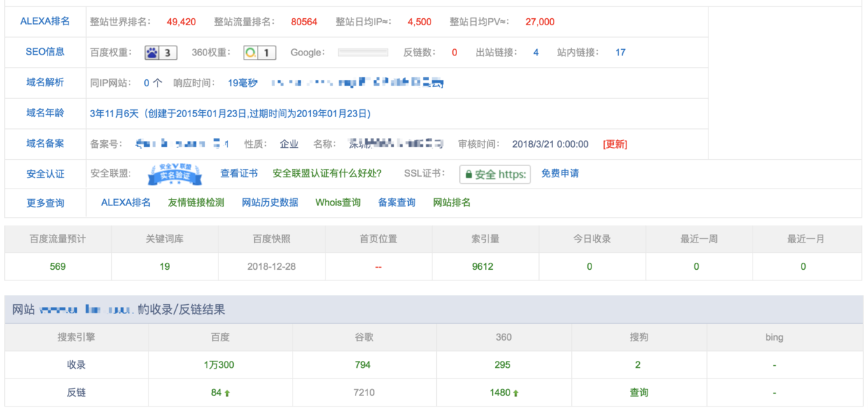Click 查询 in the Sogou 反链 cell

click(639, 392)
